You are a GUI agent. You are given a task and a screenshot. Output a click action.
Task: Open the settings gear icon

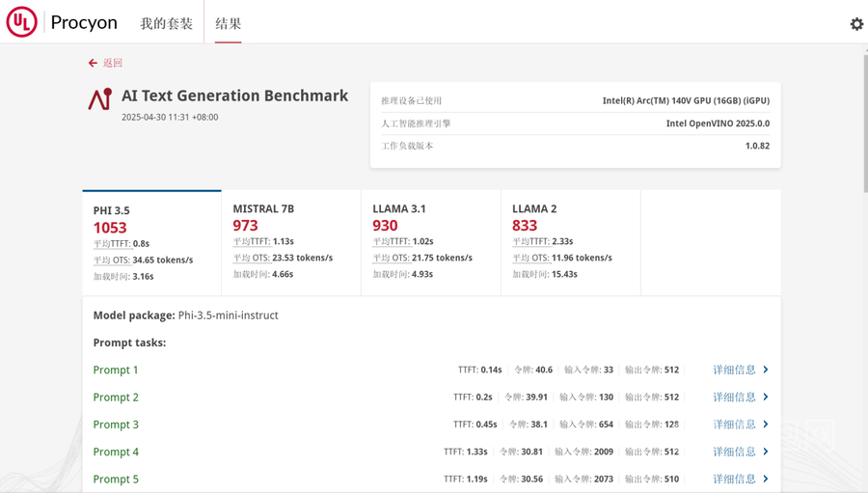pos(855,24)
